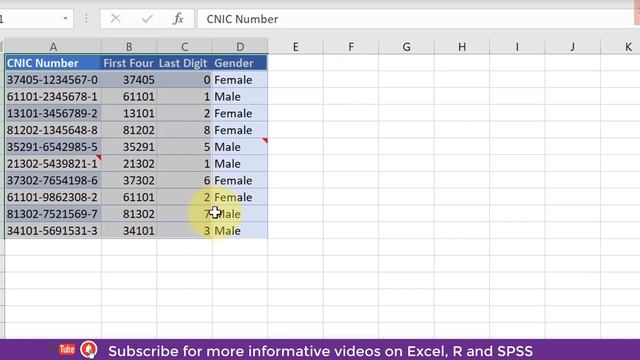
Task: Expand the Name Box dropdown arrow
Action: pos(65,18)
